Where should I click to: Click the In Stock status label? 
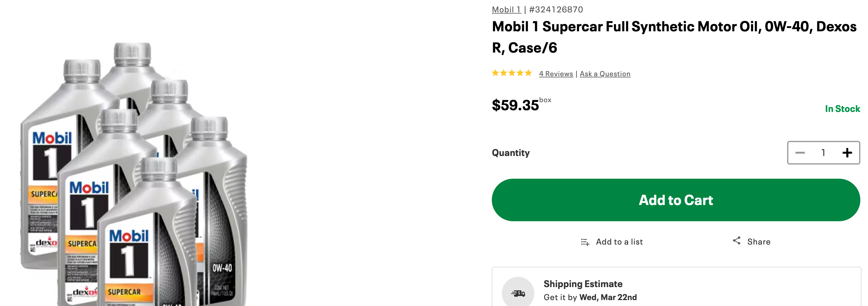point(842,109)
